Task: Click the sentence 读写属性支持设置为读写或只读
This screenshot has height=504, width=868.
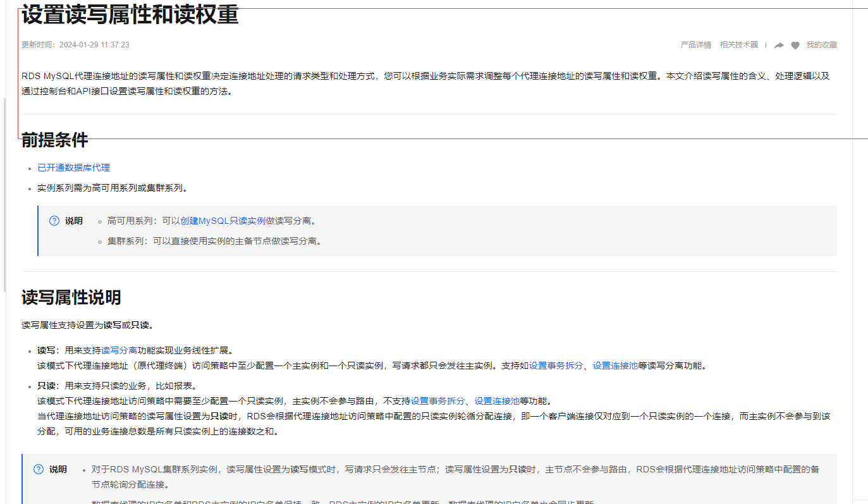Action: click(87, 325)
